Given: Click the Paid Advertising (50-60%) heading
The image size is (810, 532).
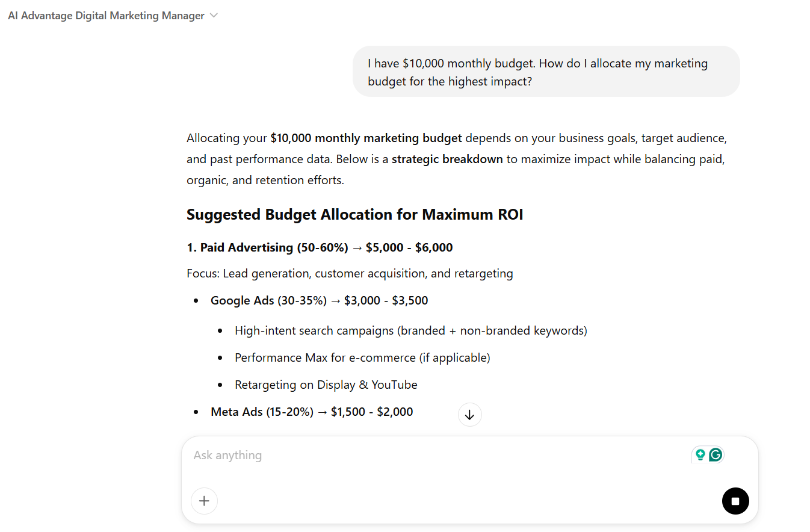Looking at the screenshot, I should click(x=320, y=247).
